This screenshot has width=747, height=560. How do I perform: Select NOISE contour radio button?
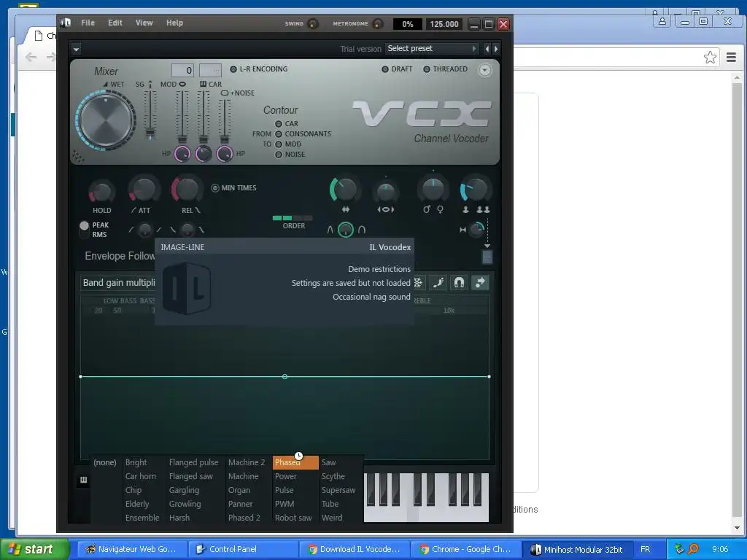(279, 155)
